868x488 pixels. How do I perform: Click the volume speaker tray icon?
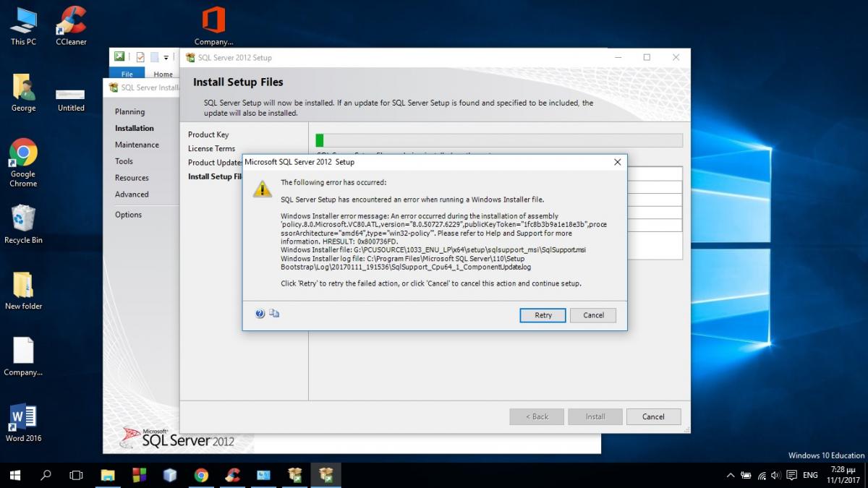click(x=775, y=475)
